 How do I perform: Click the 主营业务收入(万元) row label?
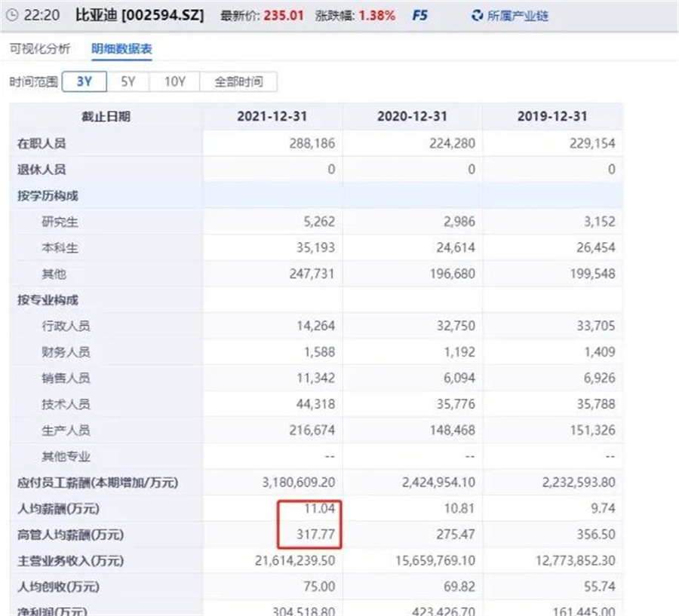(71, 561)
